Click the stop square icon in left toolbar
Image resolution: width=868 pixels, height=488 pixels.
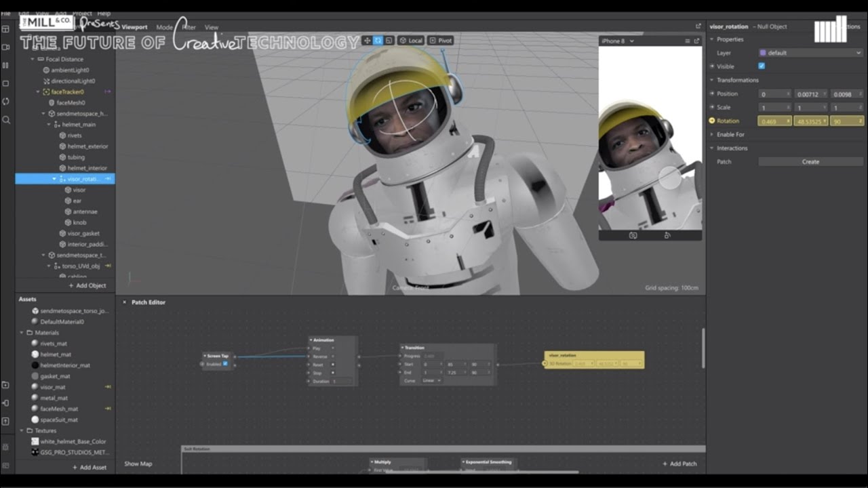coord(6,83)
